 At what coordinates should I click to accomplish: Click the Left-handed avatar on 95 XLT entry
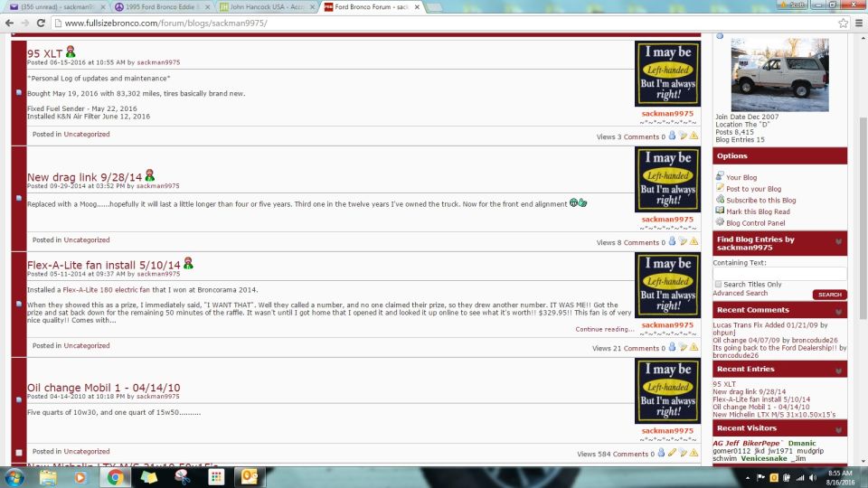(x=667, y=73)
